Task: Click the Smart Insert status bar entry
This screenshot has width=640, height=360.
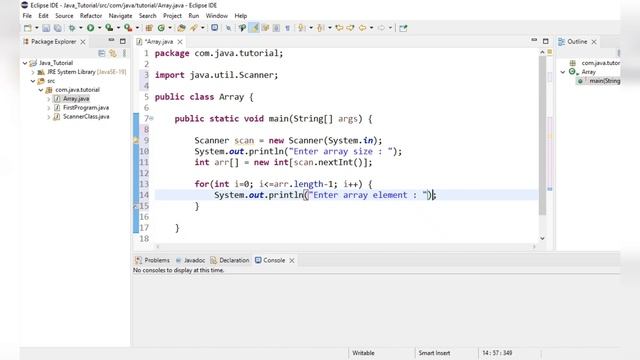Action: (434, 353)
